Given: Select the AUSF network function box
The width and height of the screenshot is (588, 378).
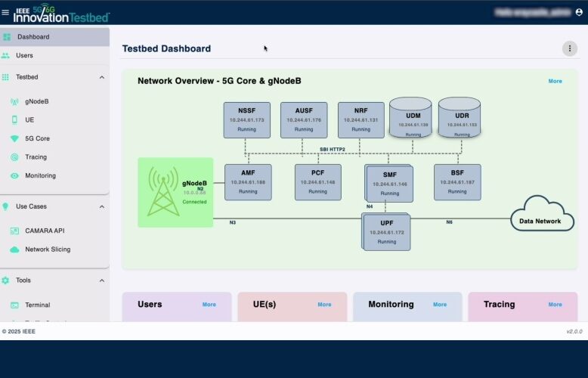Looking at the screenshot, I should [304, 120].
